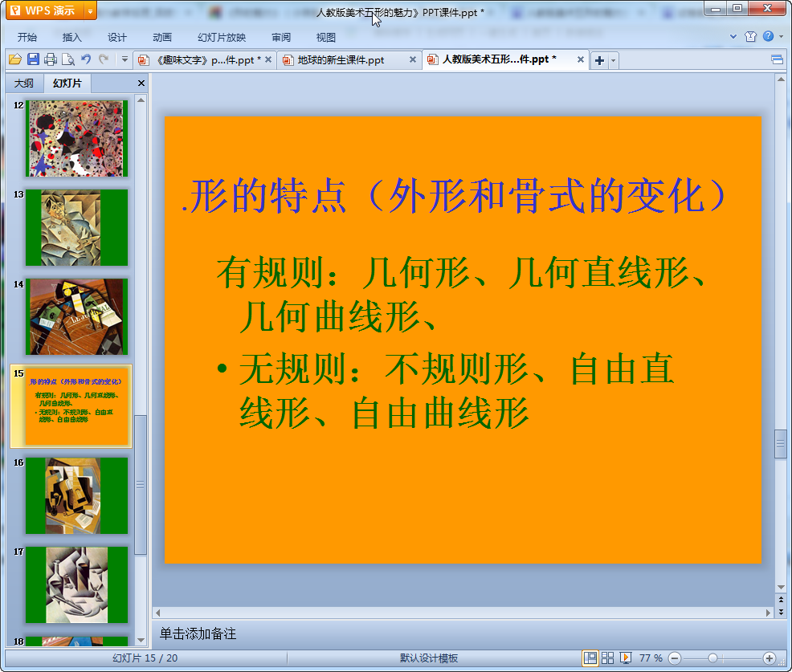Click the main editor vertical scrollbar thumb
Viewport: 792px width, 672px height.
pos(781,444)
